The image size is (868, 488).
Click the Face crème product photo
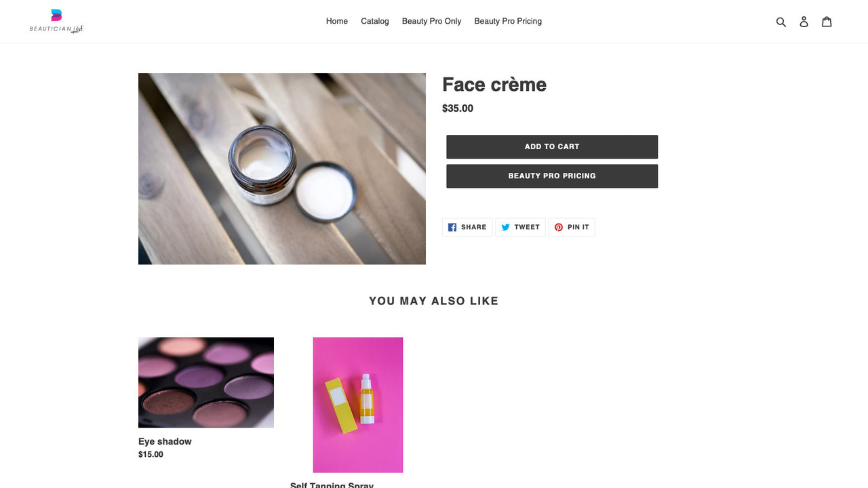281,168
